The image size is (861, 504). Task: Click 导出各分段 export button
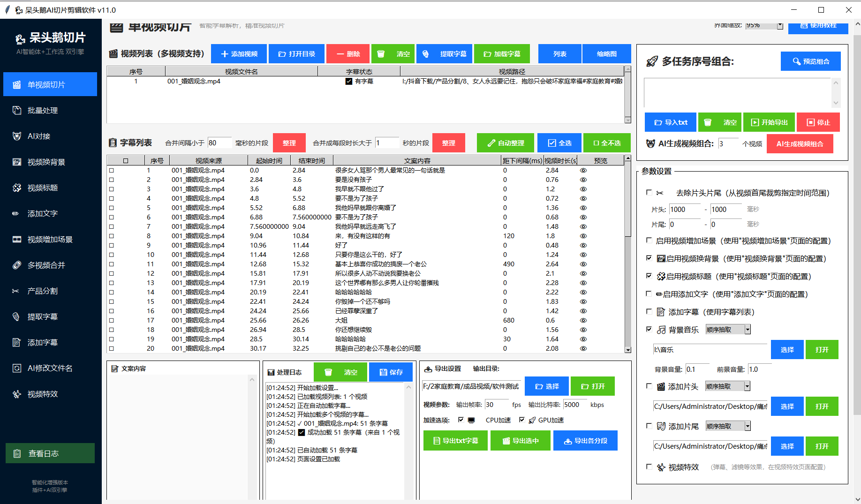tap(585, 441)
